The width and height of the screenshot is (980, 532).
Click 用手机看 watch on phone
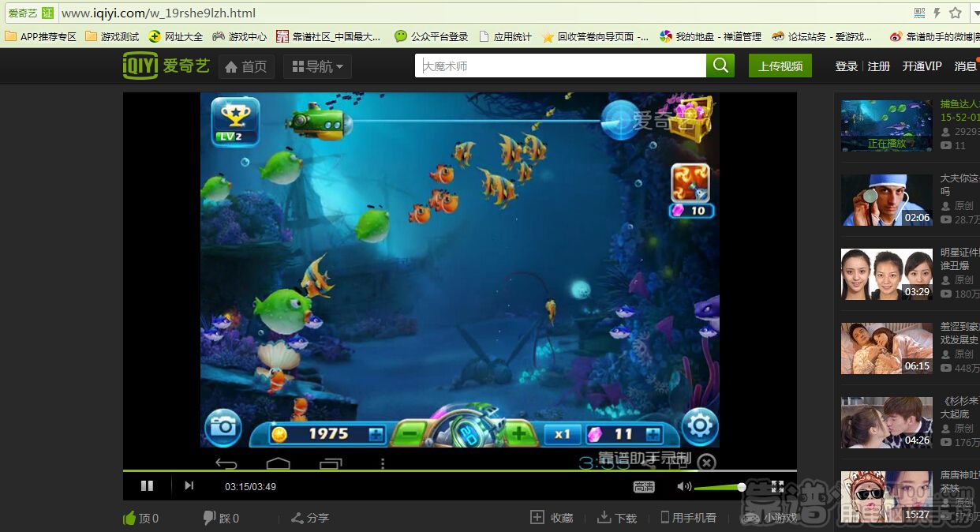689,518
